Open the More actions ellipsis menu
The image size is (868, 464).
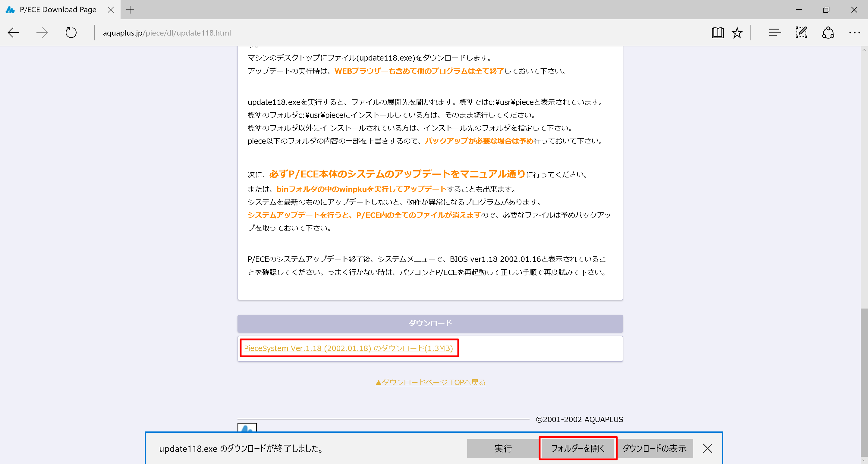[x=854, y=33]
